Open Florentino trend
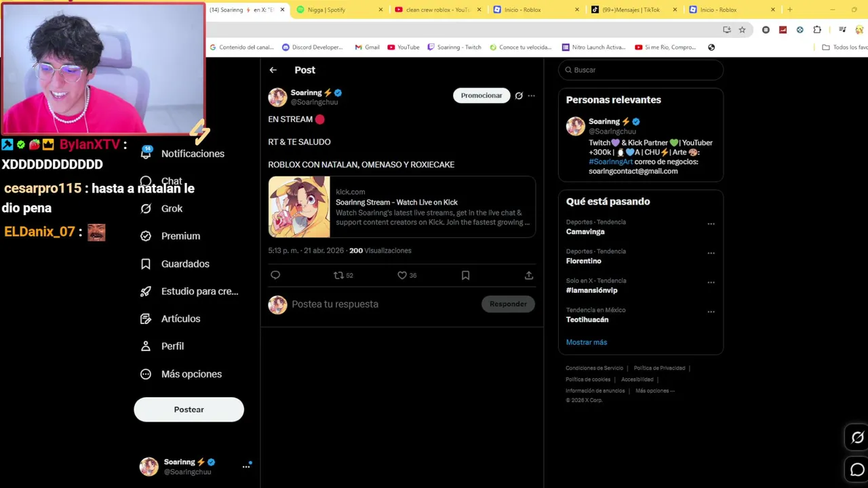The height and width of the screenshot is (488, 868). (x=584, y=261)
